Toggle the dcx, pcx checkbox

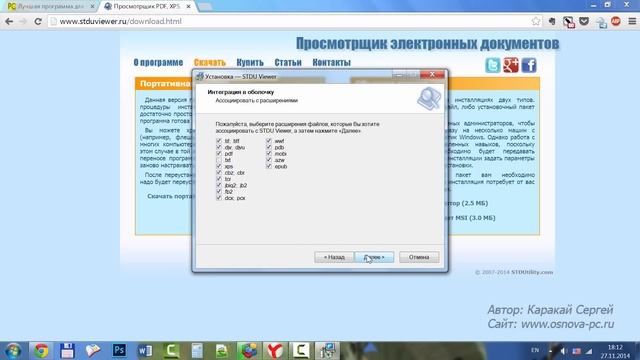coord(219,198)
